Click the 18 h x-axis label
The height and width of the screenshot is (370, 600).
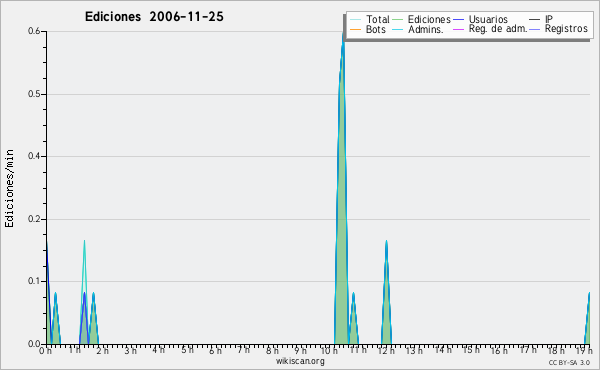click(556, 350)
